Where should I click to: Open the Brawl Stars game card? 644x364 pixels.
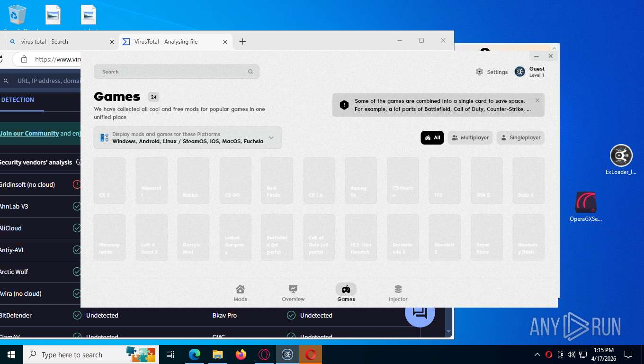tap(487, 237)
